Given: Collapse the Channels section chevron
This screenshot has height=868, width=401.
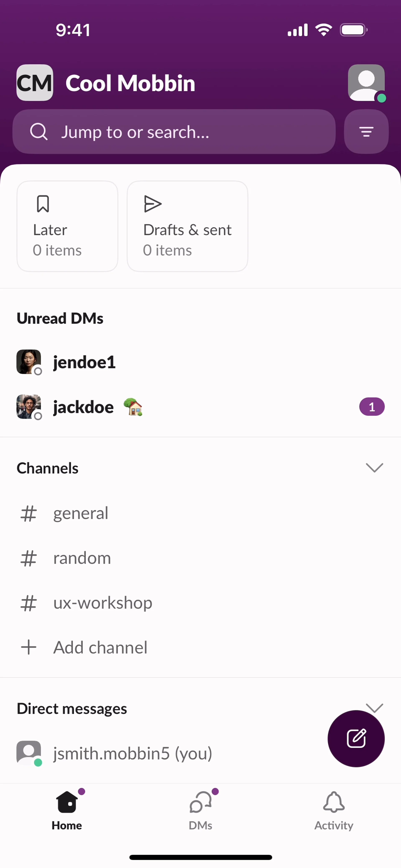Looking at the screenshot, I should coord(374,468).
